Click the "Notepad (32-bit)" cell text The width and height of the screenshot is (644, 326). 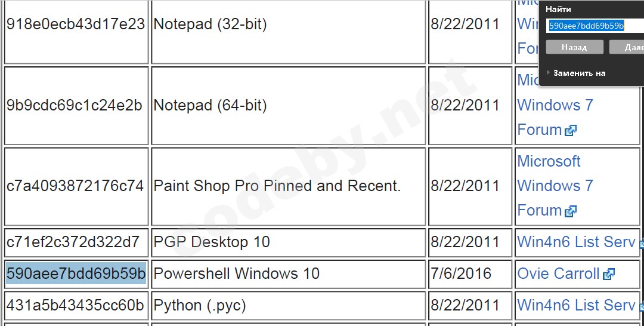pyautogui.click(x=210, y=24)
